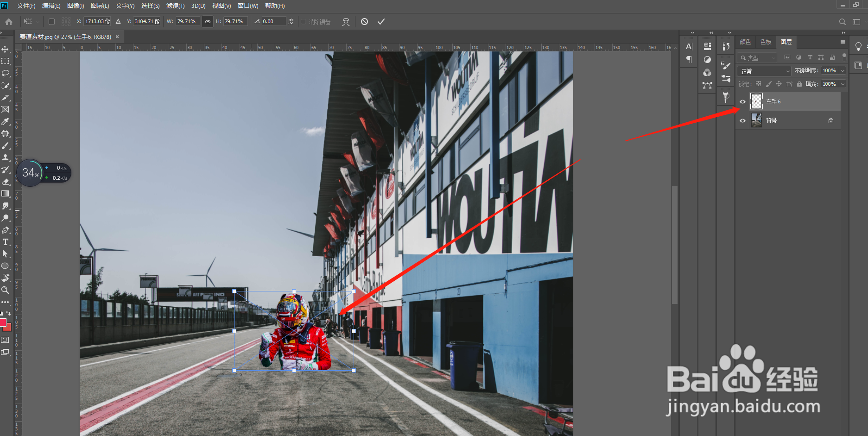Screen dimensions: 868x436
Task: Hide the 背景 layer eye icon
Action: coord(742,120)
